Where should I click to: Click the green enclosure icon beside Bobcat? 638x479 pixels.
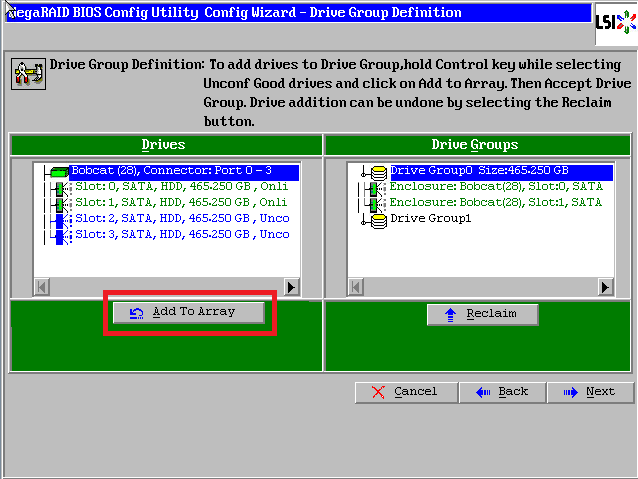pos(59,172)
